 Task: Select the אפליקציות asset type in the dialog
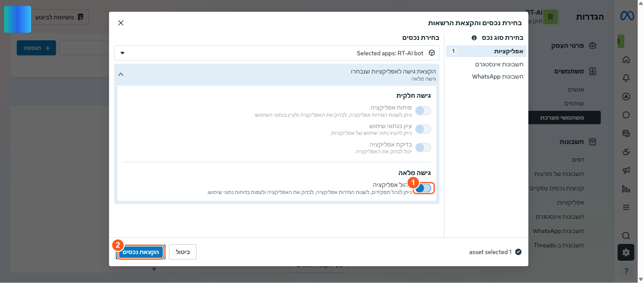pyautogui.click(x=486, y=51)
